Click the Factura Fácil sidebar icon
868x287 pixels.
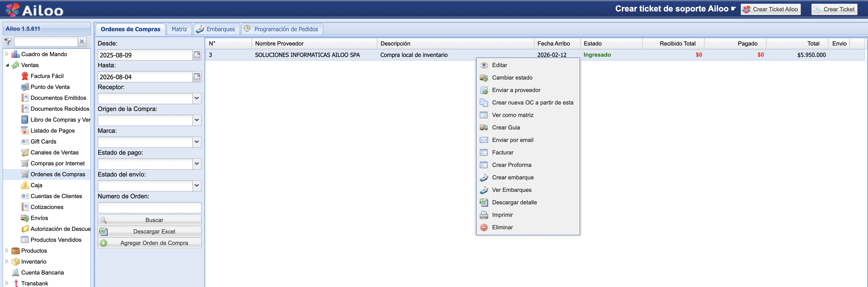[25, 76]
